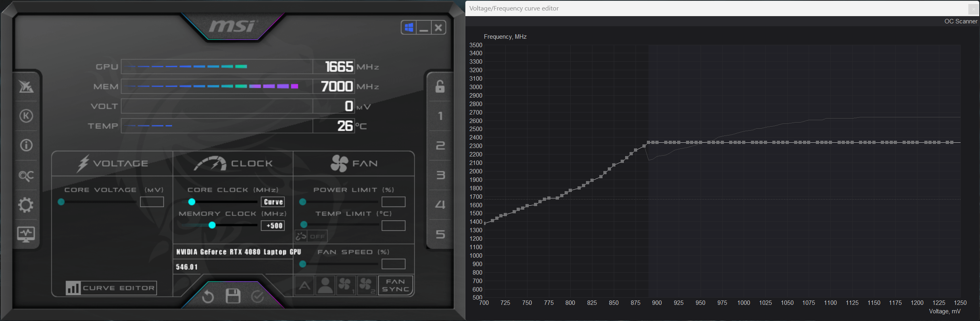The height and width of the screenshot is (321, 980).
Task: Open the information icon in left sidebar
Action: click(x=26, y=145)
